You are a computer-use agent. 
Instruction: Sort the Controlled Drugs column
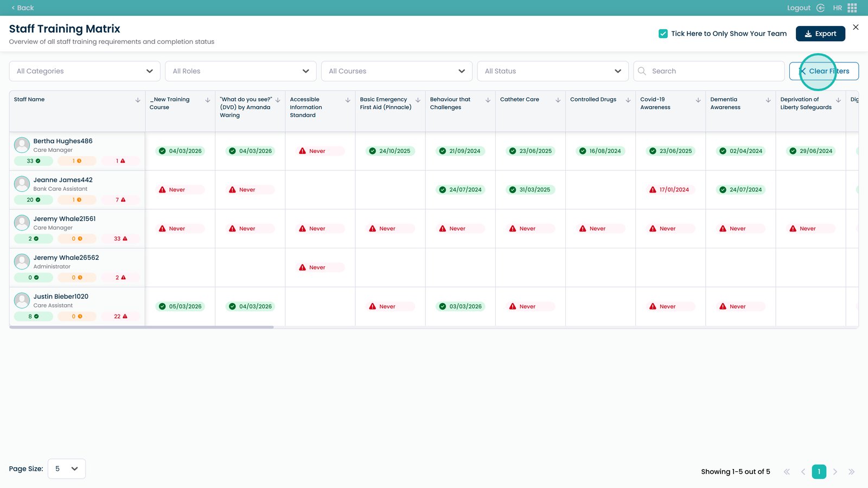(628, 100)
